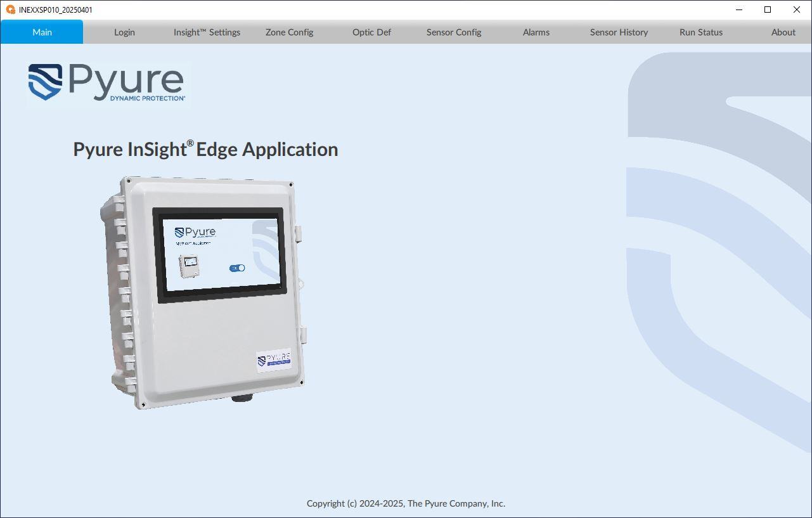The image size is (812, 518).
Task: Go to the Zone Config tab
Action: coord(289,32)
